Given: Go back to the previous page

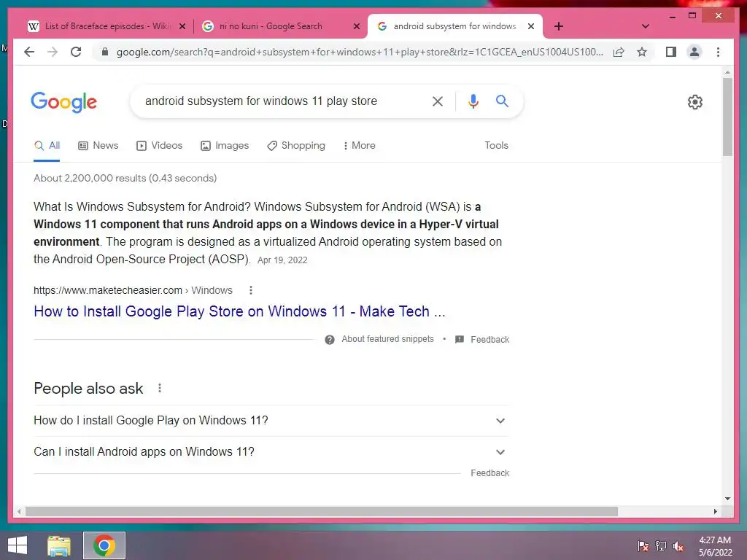Looking at the screenshot, I should (29, 52).
